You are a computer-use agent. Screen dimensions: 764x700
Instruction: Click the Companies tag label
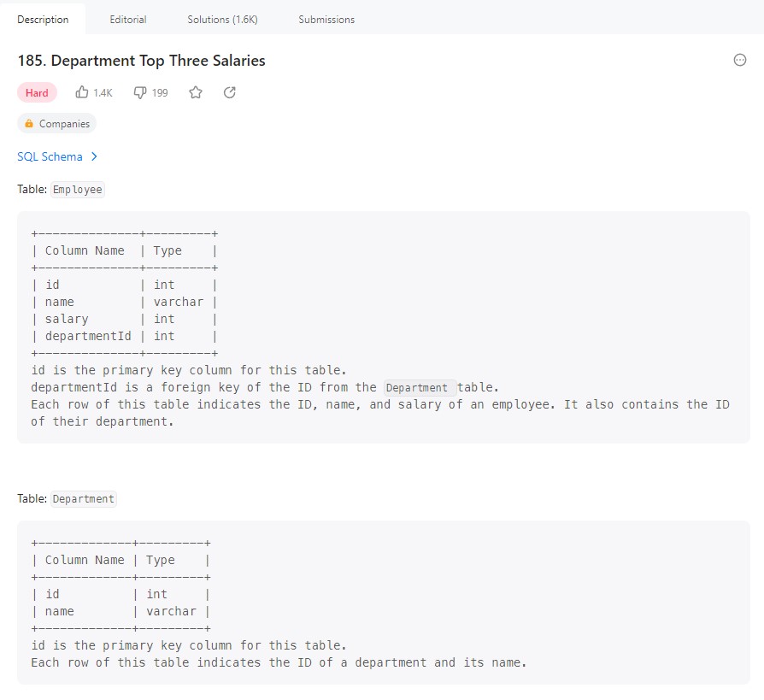[64, 124]
